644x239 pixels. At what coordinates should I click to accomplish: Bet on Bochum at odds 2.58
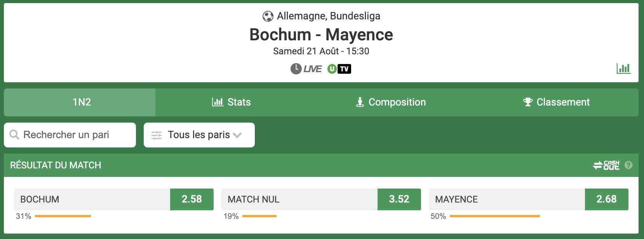(114, 199)
